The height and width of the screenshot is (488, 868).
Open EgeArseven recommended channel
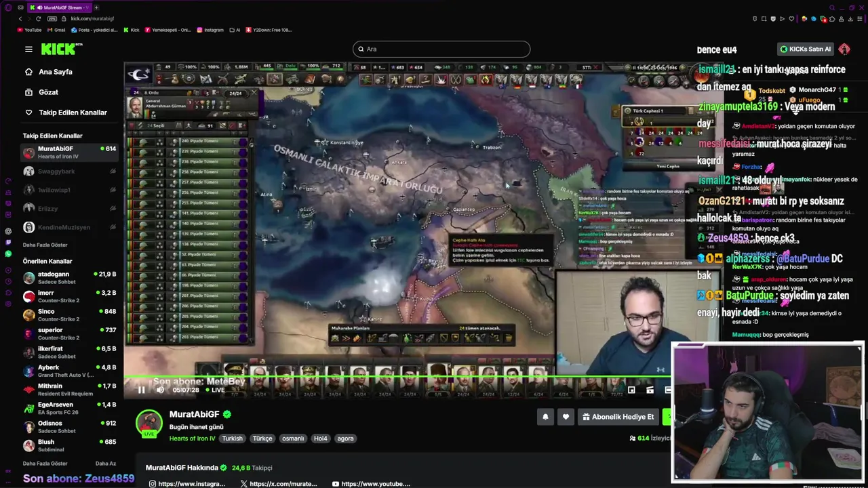click(x=69, y=408)
